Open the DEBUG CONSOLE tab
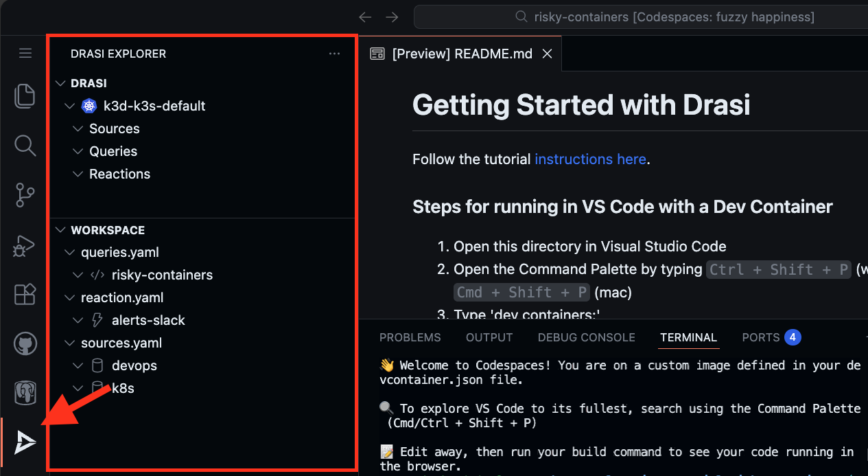Image resolution: width=868 pixels, height=476 pixels. click(x=586, y=337)
